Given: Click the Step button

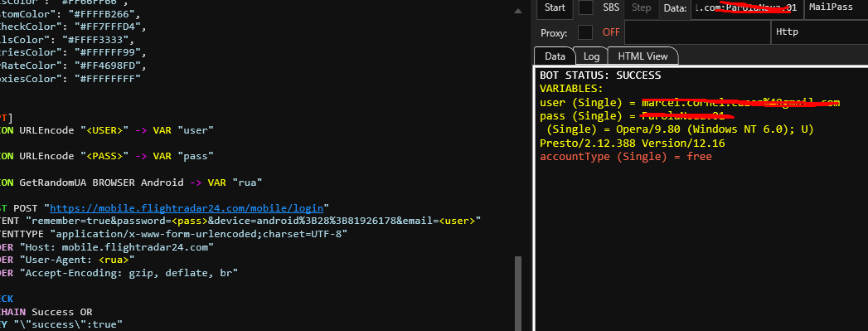Looking at the screenshot, I should [641, 7].
